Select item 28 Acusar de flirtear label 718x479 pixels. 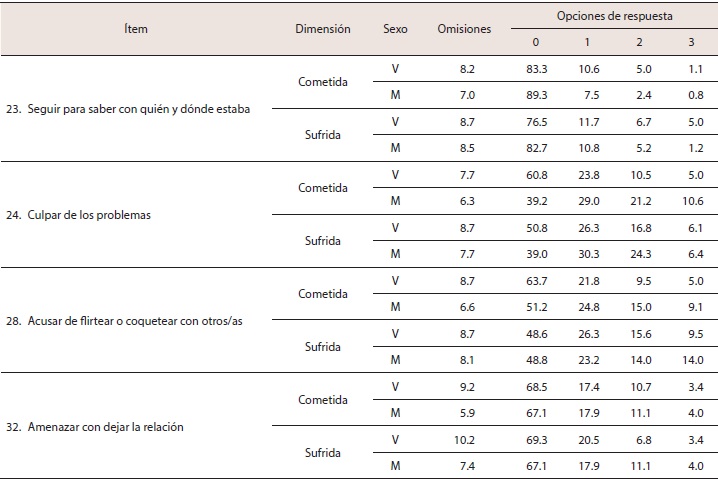(133, 318)
